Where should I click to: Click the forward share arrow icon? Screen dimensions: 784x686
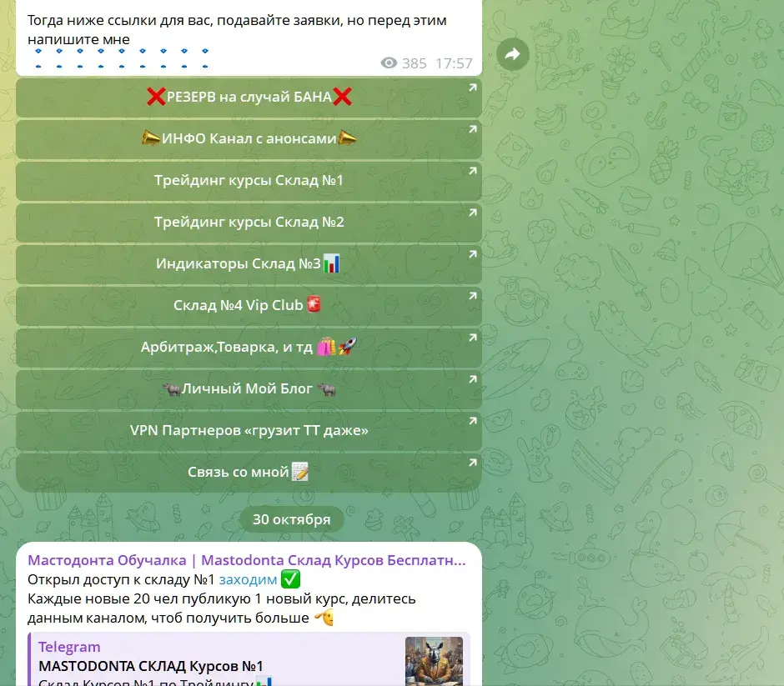[512, 54]
